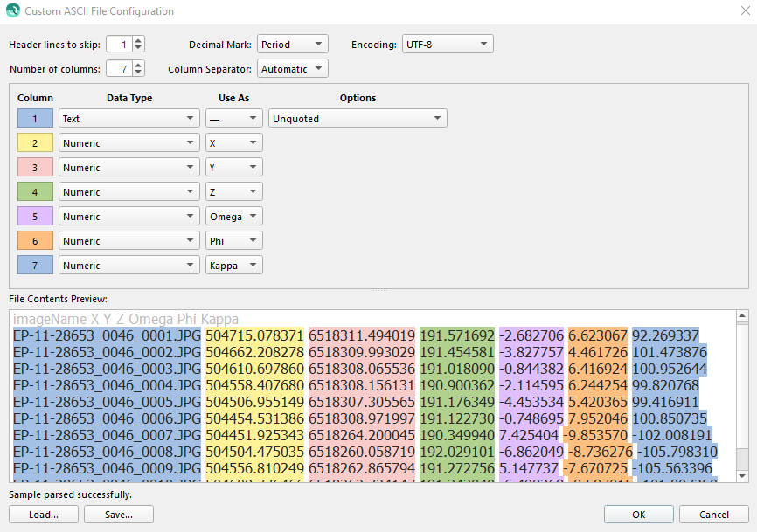Expand the Encoding UTF-8 dropdown
Image resolution: width=757 pixels, height=532 pixels.
click(447, 44)
